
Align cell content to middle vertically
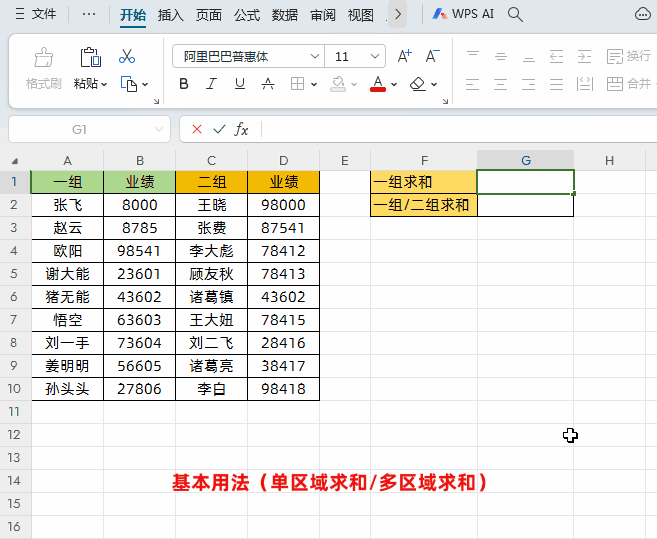coord(501,56)
